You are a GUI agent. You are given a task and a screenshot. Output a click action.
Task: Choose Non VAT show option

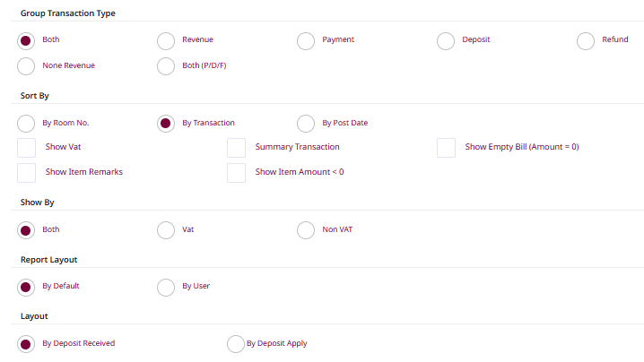pos(306,230)
